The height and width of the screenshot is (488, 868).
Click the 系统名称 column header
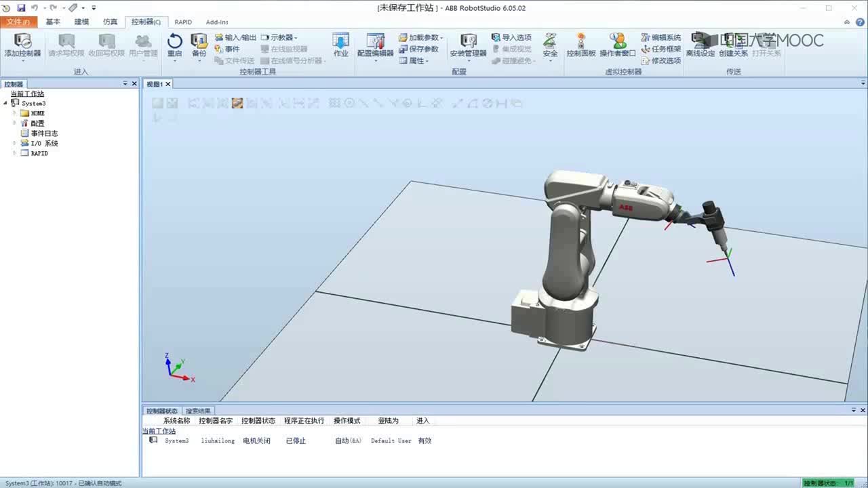(176, 421)
